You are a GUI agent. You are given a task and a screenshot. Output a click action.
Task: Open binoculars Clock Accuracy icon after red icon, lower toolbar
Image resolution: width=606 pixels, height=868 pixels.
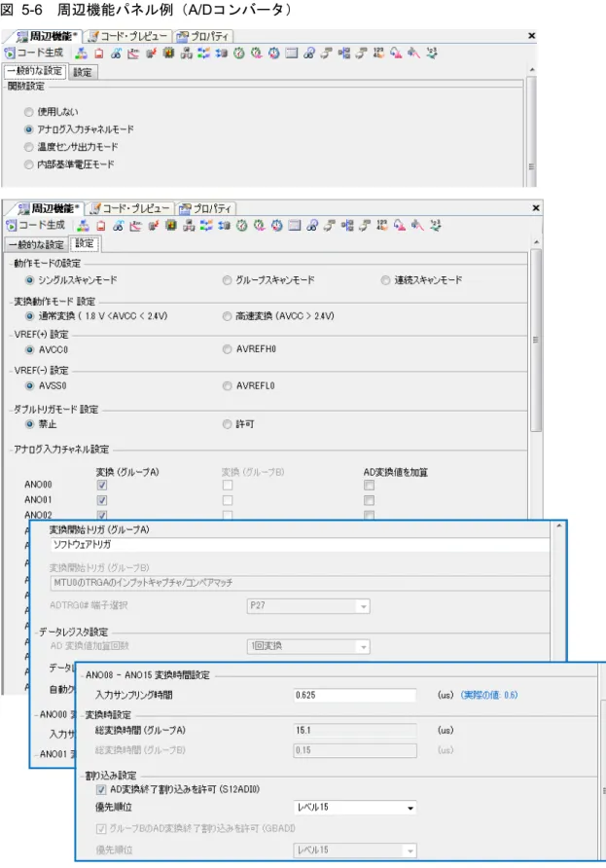pos(119,226)
